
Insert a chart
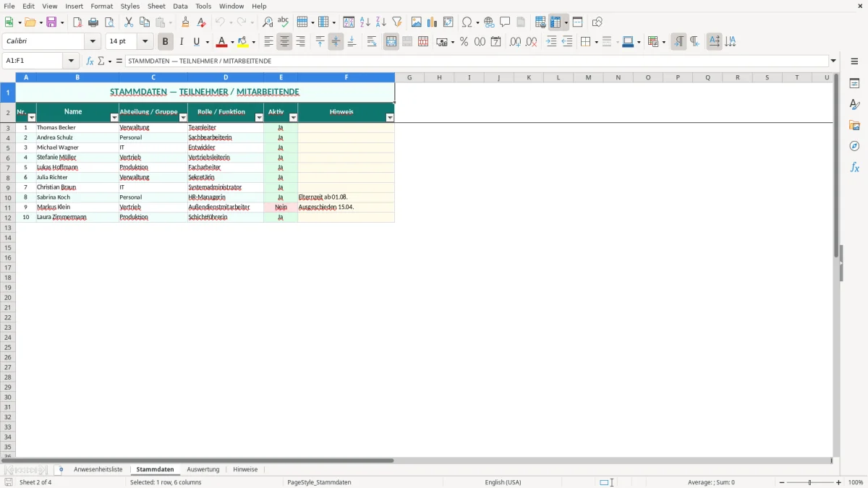point(432,22)
